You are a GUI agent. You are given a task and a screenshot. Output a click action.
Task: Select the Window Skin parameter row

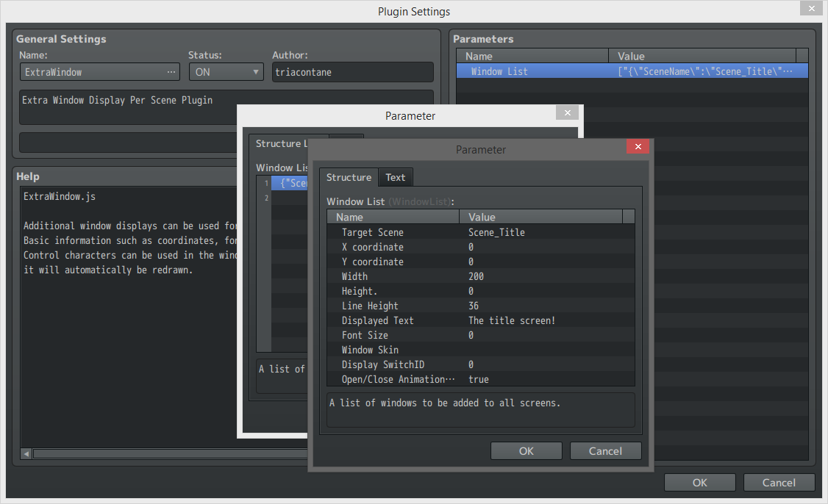(x=480, y=350)
